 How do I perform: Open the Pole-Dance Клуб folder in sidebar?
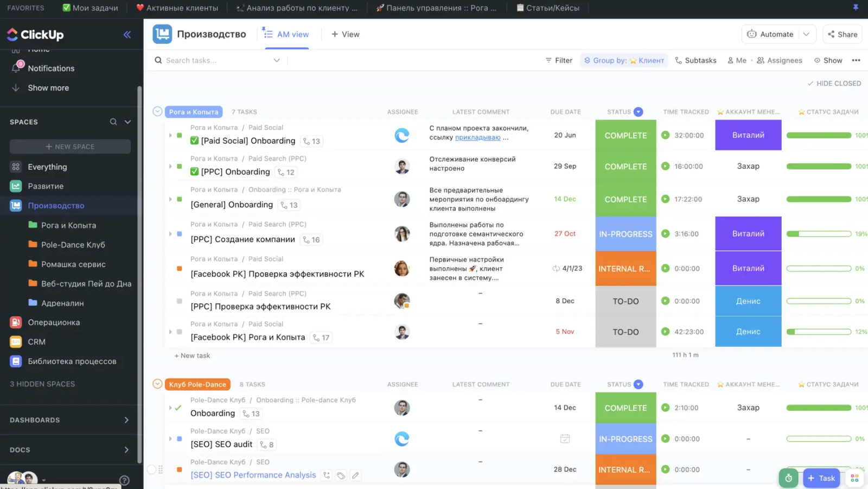tap(73, 245)
